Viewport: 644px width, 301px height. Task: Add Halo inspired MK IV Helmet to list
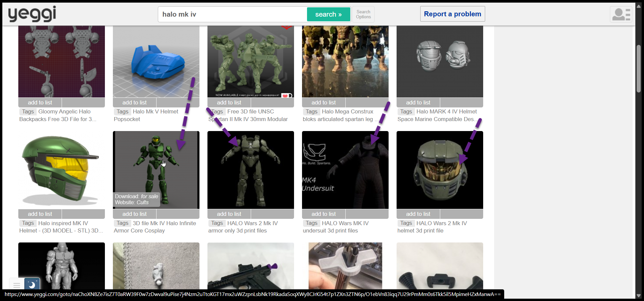40,214
